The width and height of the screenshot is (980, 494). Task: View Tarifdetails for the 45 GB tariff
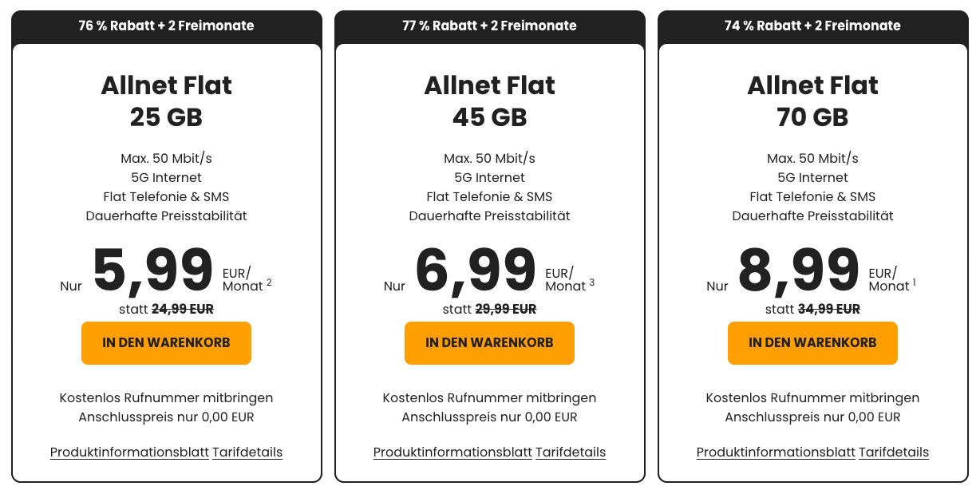pos(571,452)
